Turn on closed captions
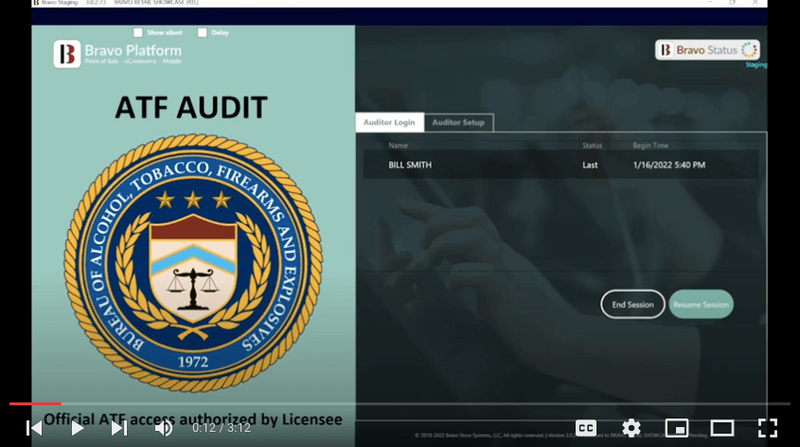This screenshot has height=447, width=800. point(587,428)
